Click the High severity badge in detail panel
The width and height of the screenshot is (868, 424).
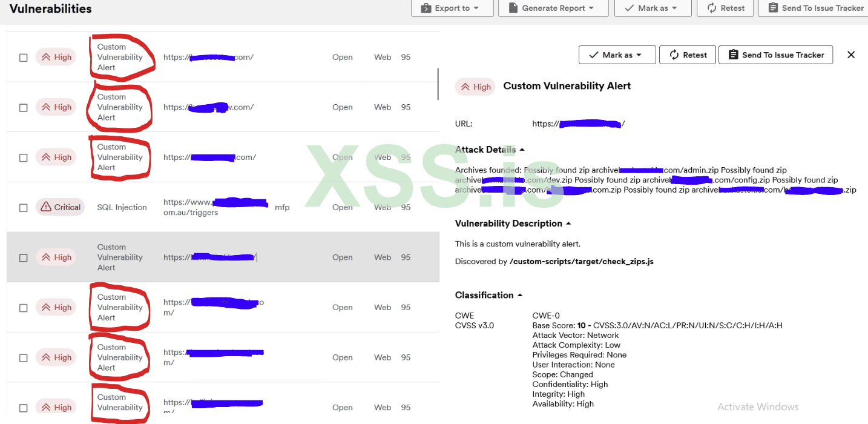pos(475,87)
